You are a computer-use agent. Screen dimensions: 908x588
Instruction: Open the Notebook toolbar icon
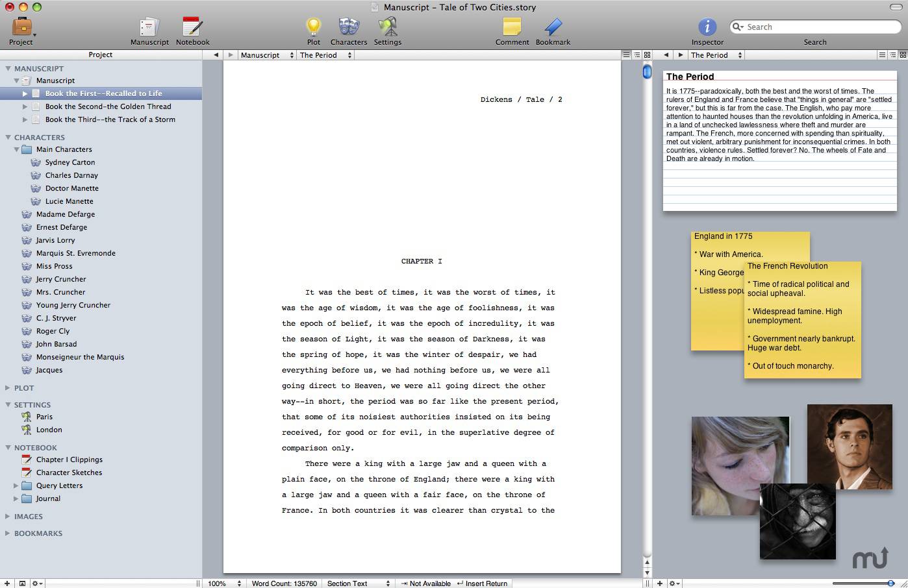tap(192, 27)
